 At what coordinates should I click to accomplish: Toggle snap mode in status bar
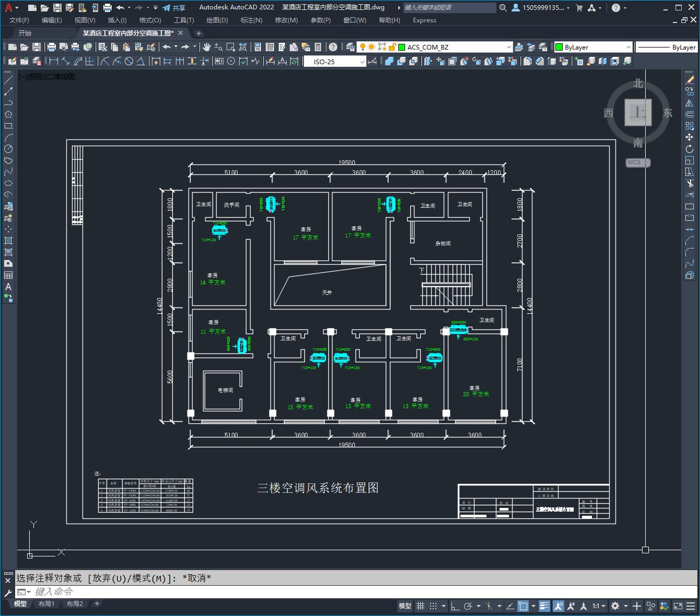pos(433,606)
